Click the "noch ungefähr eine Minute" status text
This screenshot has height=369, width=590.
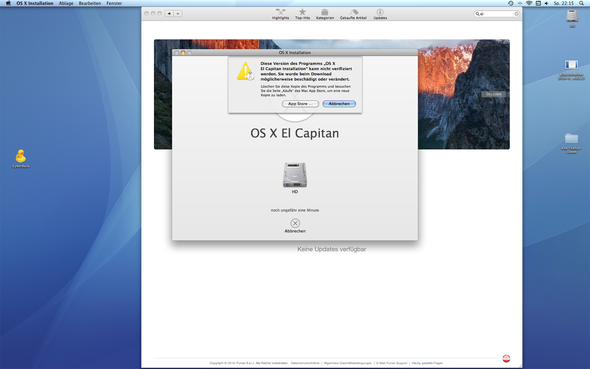coord(295,210)
